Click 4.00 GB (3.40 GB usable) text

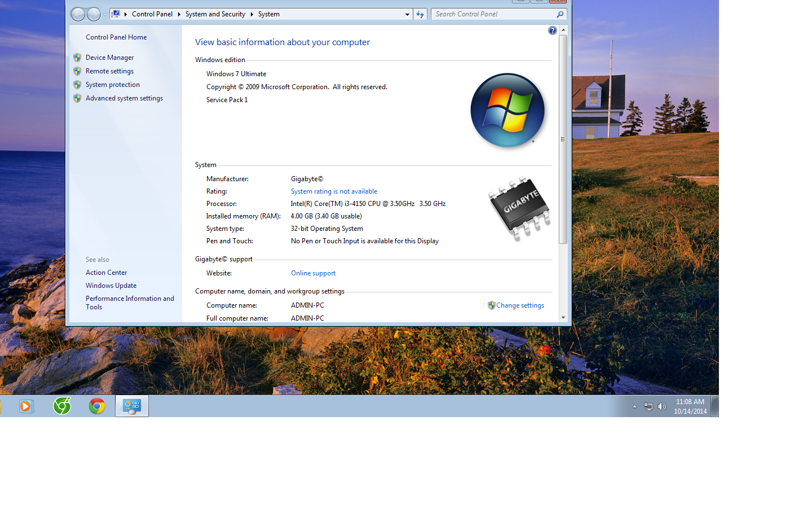tap(326, 216)
